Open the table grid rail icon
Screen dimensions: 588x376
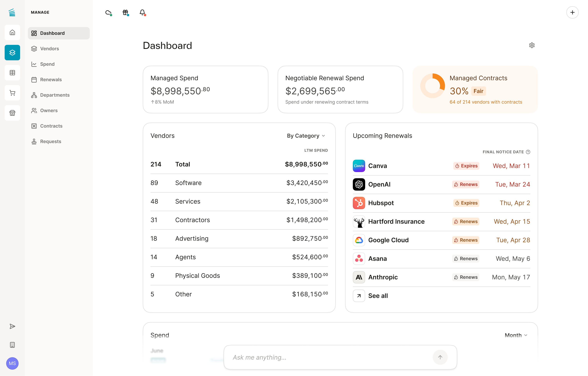coord(12,73)
